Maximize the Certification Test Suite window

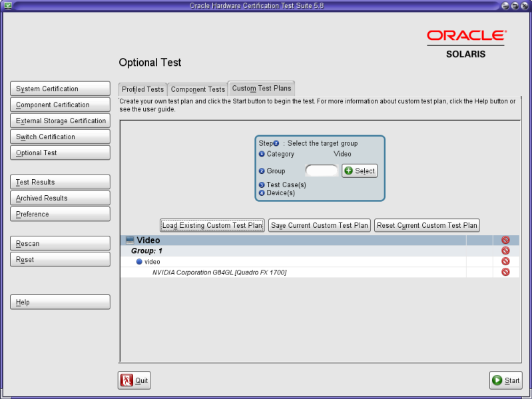click(x=515, y=6)
